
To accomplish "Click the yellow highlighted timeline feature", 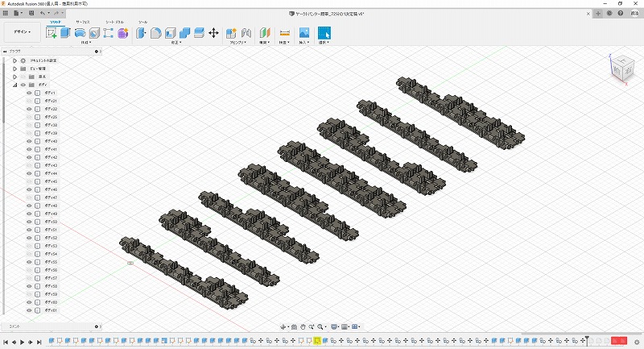I will [318, 342].
